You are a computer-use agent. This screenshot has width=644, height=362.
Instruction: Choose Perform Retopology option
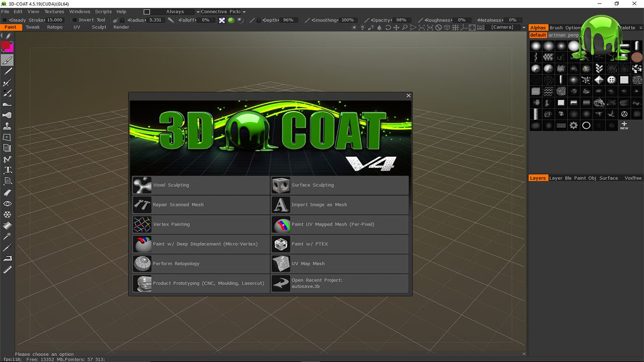click(201, 263)
